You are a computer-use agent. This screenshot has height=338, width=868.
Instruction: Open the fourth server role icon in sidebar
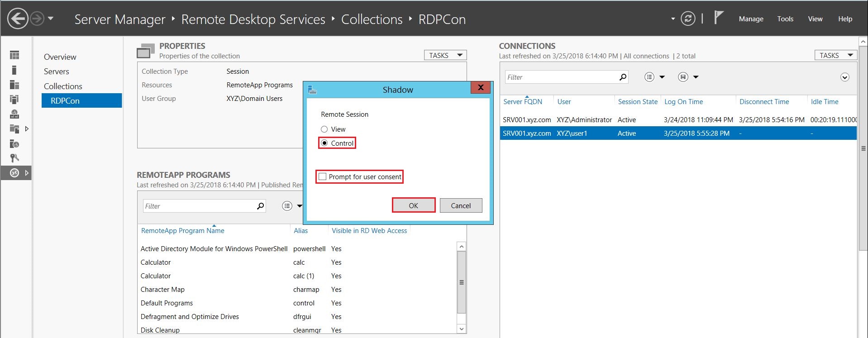[x=14, y=99]
